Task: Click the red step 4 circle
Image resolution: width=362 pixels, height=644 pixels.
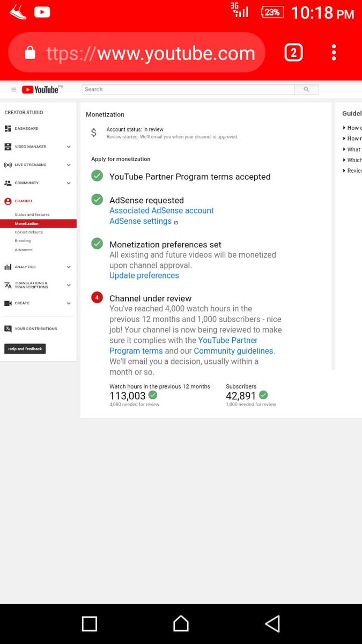Action: pyautogui.click(x=97, y=297)
